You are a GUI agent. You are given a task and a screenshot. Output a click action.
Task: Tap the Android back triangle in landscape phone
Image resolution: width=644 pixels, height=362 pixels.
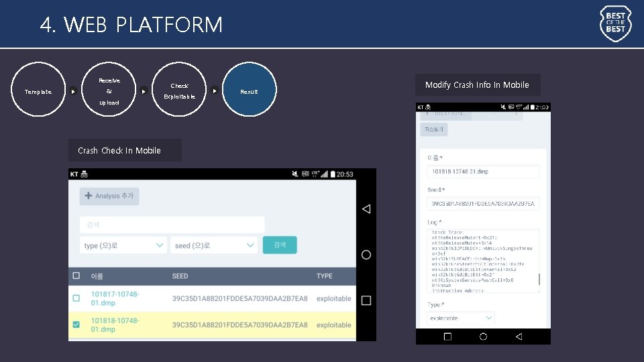pyautogui.click(x=366, y=209)
